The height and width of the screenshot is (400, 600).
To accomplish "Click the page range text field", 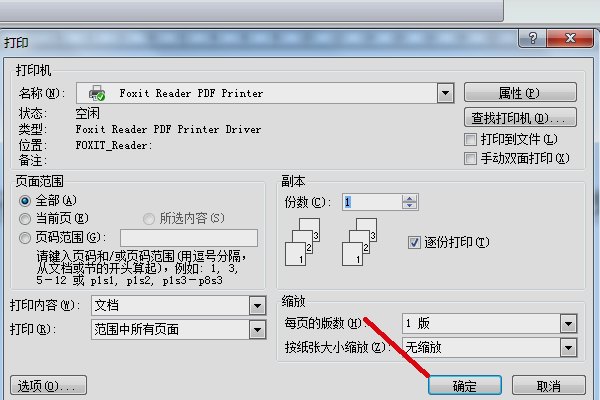I will pyautogui.click(x=189, y=238).
